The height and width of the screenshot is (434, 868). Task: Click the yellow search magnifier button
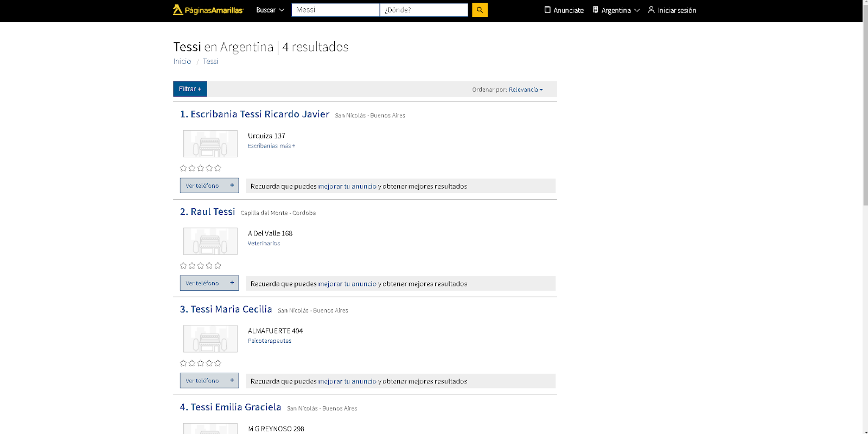(480, 10)
